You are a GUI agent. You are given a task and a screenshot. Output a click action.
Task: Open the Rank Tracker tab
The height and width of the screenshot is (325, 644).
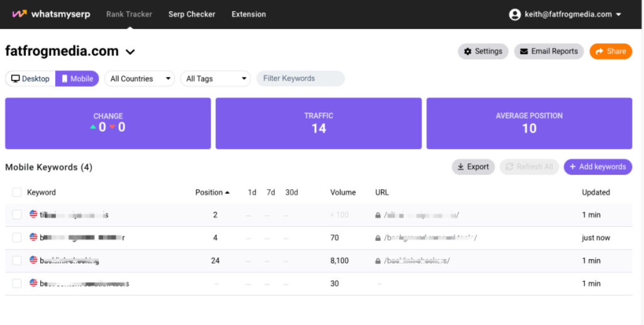pos(129,14)
